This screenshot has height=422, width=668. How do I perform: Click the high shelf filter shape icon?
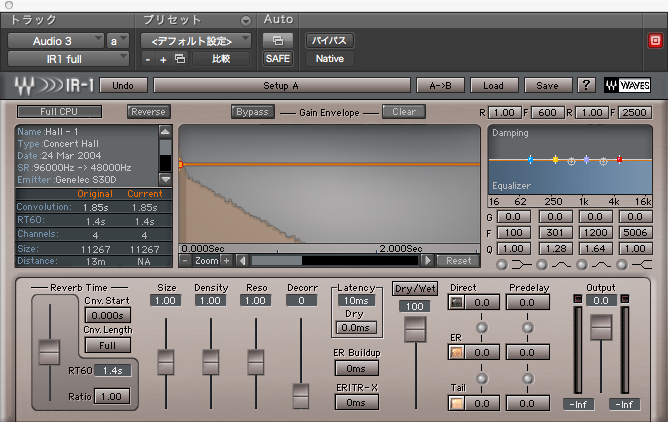(642, 265)
